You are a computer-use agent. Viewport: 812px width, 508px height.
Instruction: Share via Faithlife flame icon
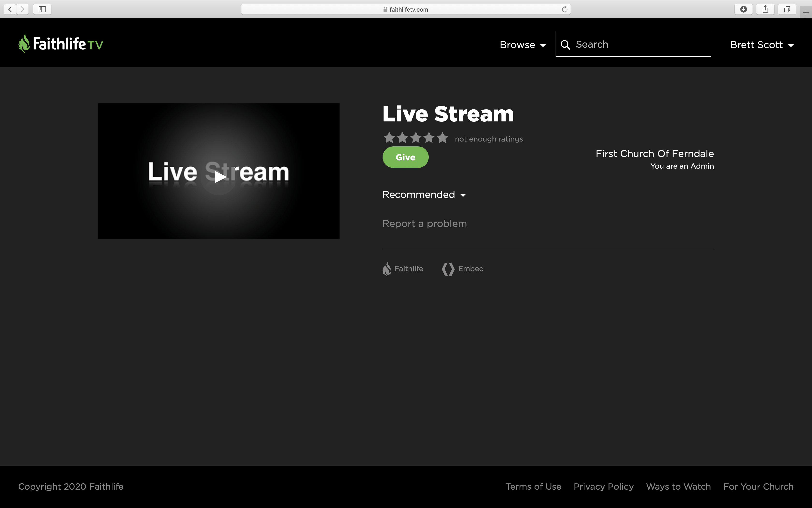pos(387,269)
